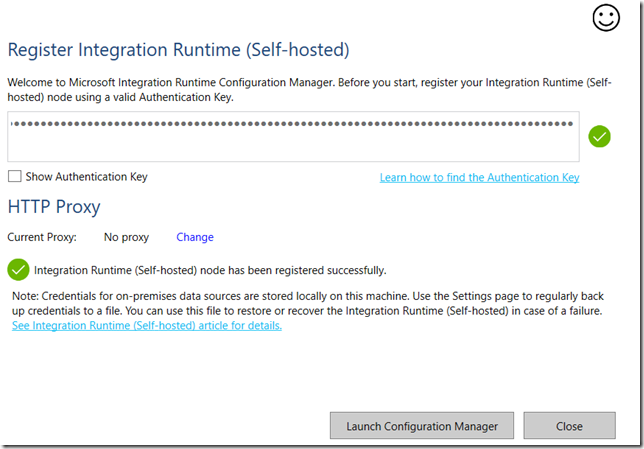Click the smiley feedback icon
This screenshot has height=449, width=644.
(606, 18)
